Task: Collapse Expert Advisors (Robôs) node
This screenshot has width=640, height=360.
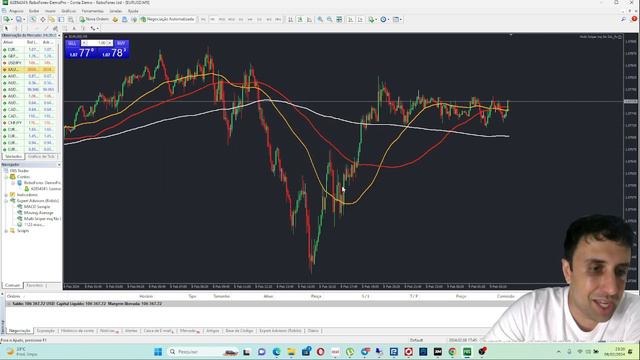Action: tap(7, 201)
